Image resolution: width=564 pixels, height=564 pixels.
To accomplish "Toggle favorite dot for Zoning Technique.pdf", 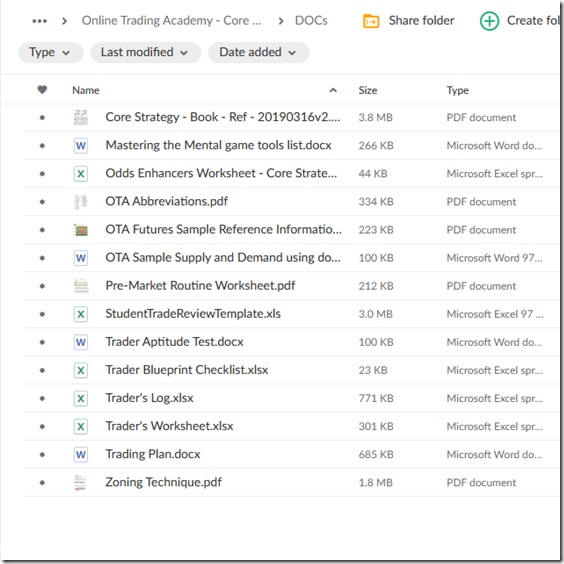I will click(x=42, y=483).
